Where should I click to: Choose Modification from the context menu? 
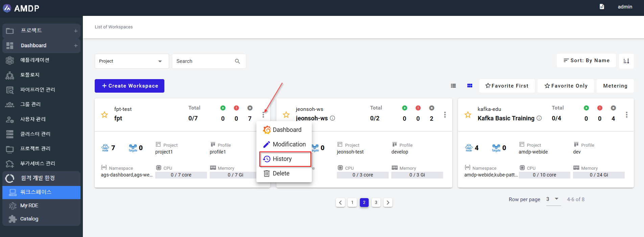(x=284, y=144)
